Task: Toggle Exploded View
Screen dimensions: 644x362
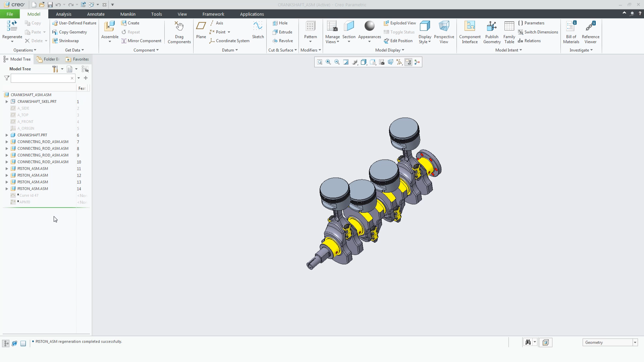Action: [x=400, y=23]
